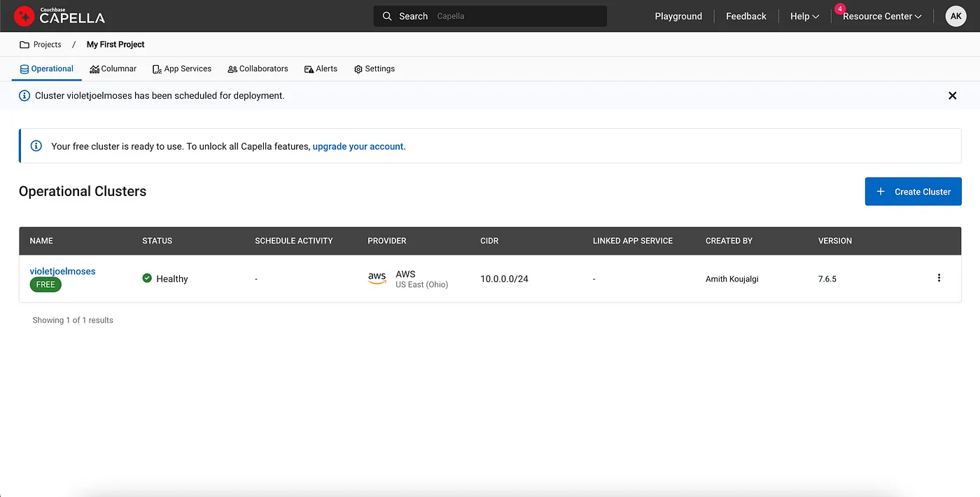This screenshot has width=980, height=497.
Task: Click the 10.0.0.0/24 CIDR value
Action: (504, 279)
